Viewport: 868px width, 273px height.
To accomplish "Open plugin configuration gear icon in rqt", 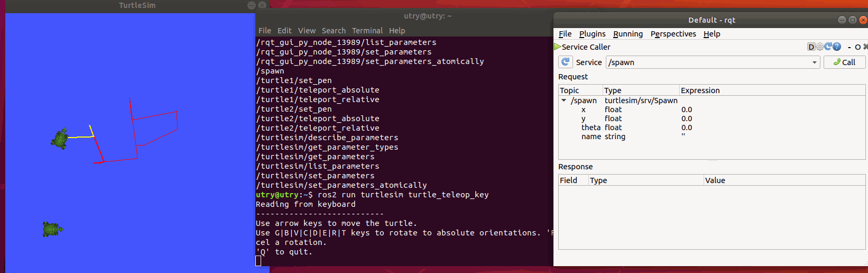I will tap(819, 47).
